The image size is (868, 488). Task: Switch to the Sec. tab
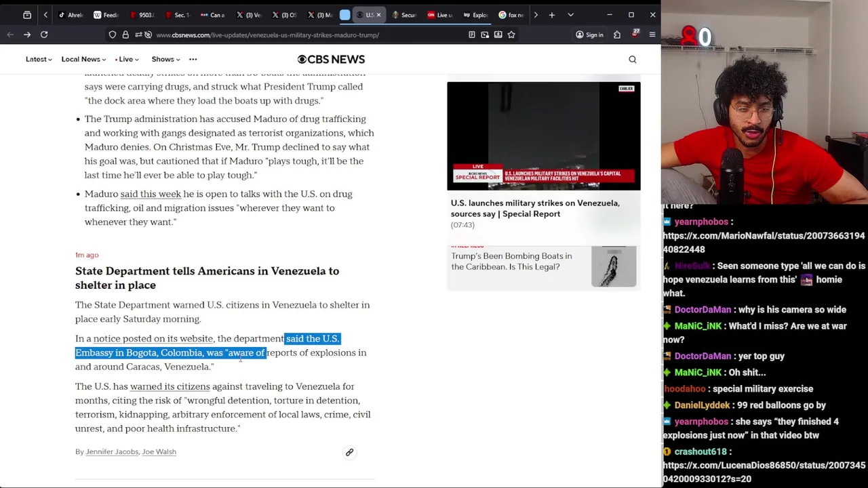click(178, 15)
